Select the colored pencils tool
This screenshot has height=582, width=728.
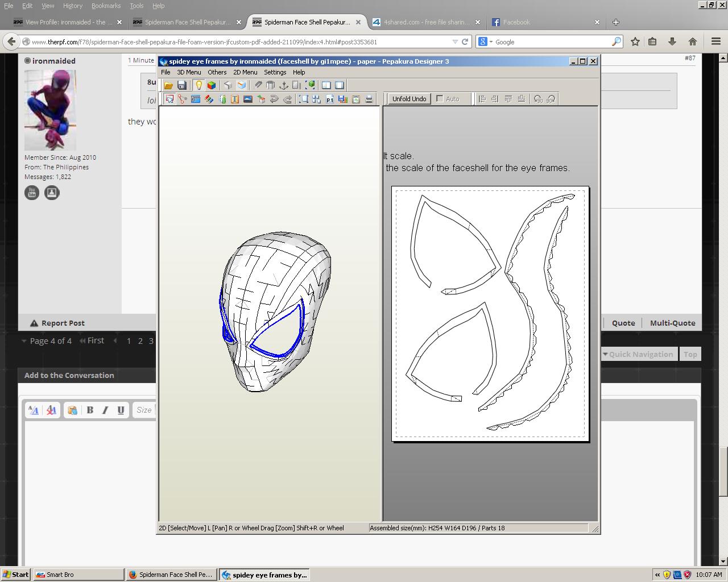point(209,99)
